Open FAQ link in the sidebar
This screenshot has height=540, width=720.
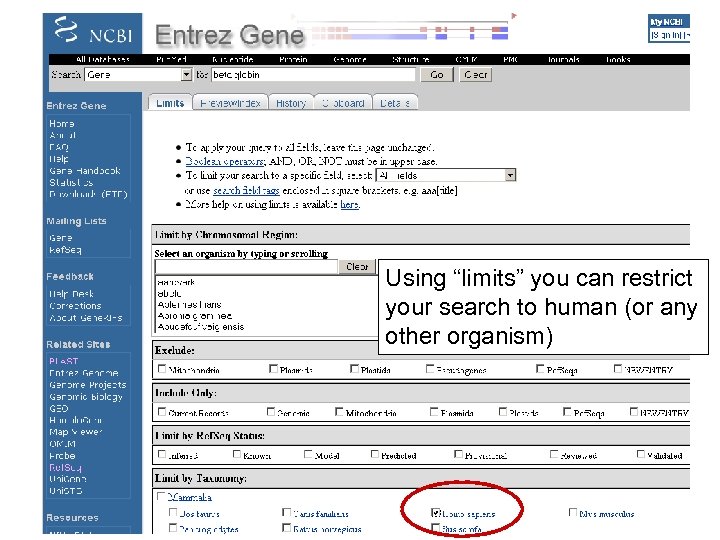[58, 147]
